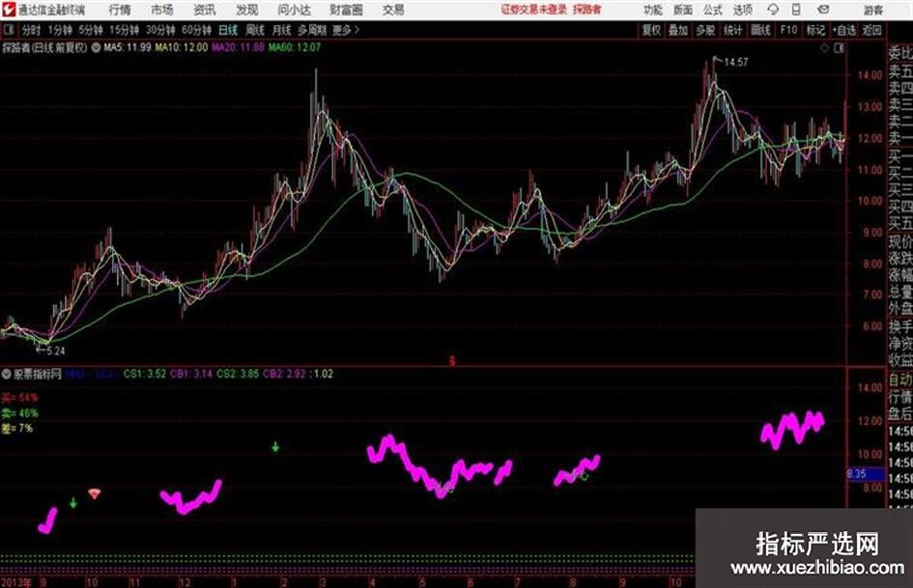Click the CB1: 3.14 indicator value
Screen dimensions: 913x588
tap(191, 374)
